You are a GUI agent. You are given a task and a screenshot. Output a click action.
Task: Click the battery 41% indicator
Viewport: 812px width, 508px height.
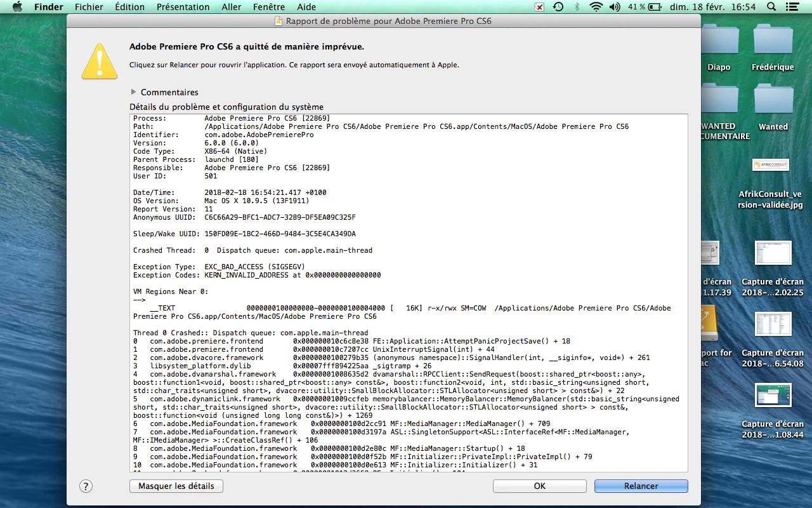[646, 7]
